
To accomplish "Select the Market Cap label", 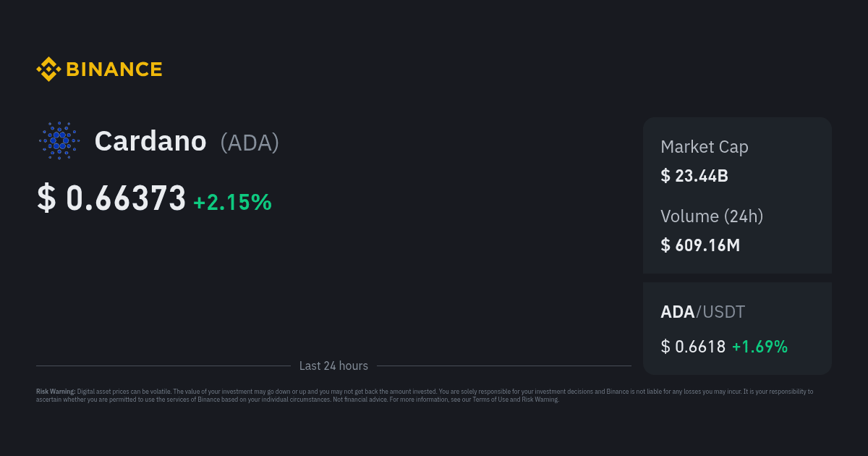I will click(x=704, y=147).
